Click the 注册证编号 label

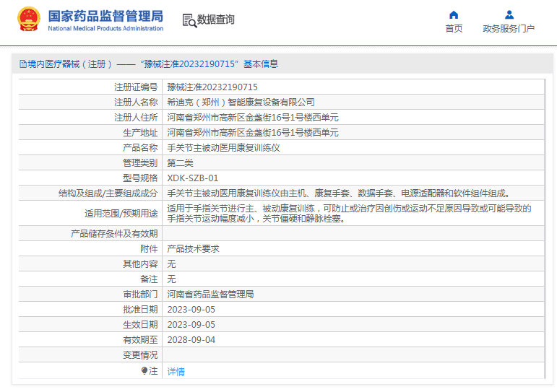tap(136, 87)
